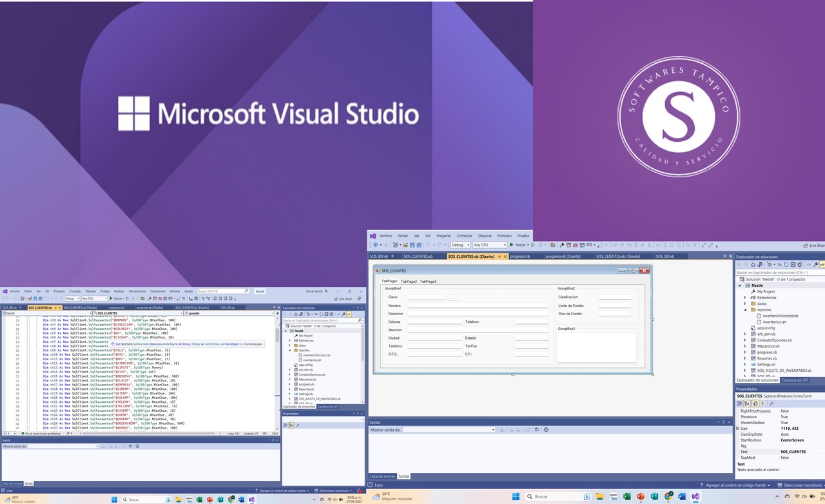Image resolution: width=825 pixels, height=504 pixels.
Task: Click Save icon in left Visual Studio toolbar
Action: [x=35, y=298]
